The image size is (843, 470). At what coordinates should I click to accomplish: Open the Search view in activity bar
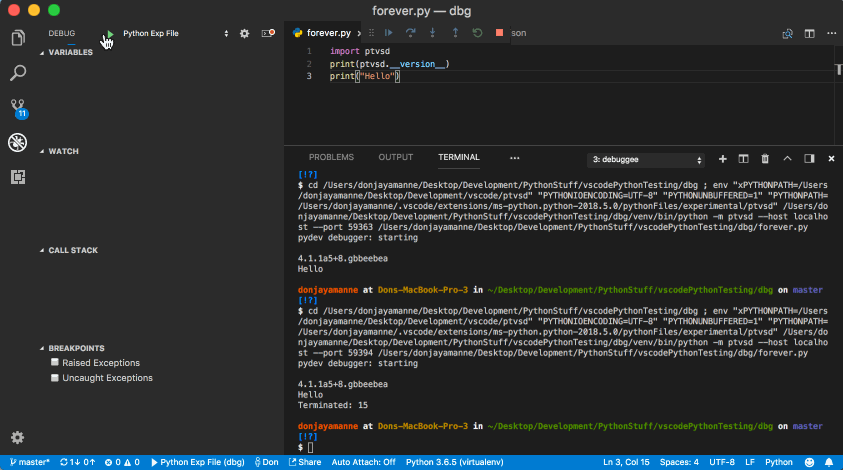coord(18,73)
